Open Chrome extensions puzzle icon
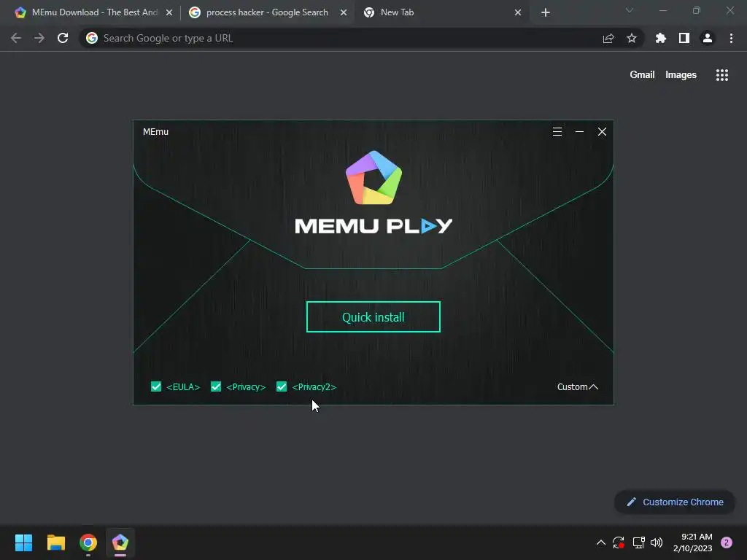 click(661, 38)
